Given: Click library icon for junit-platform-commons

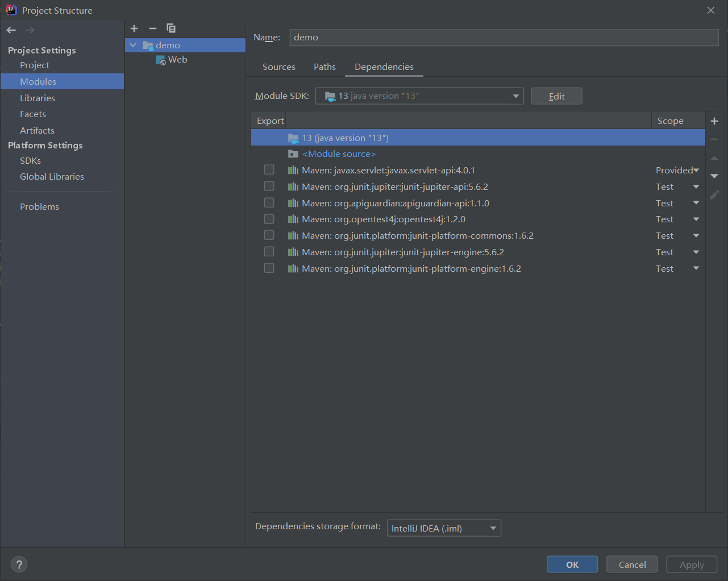Looking at the screenshot, I should click(x=293, y=236).
